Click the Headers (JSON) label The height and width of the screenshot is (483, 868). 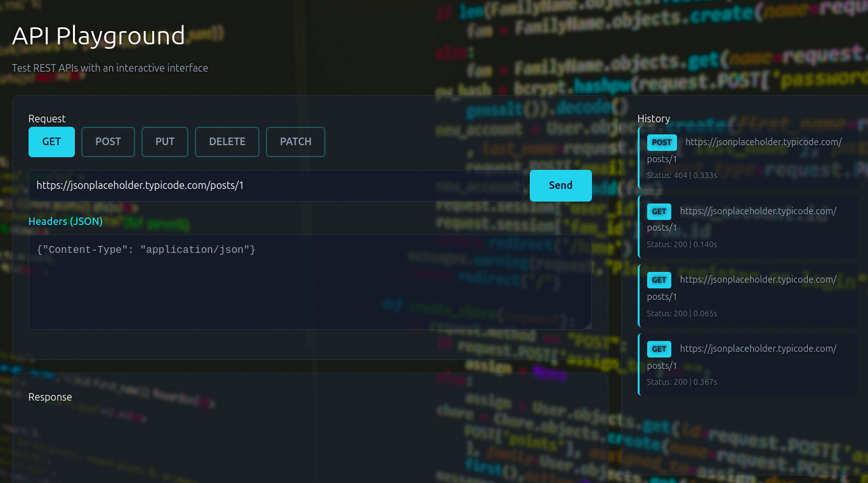[65, 221]
